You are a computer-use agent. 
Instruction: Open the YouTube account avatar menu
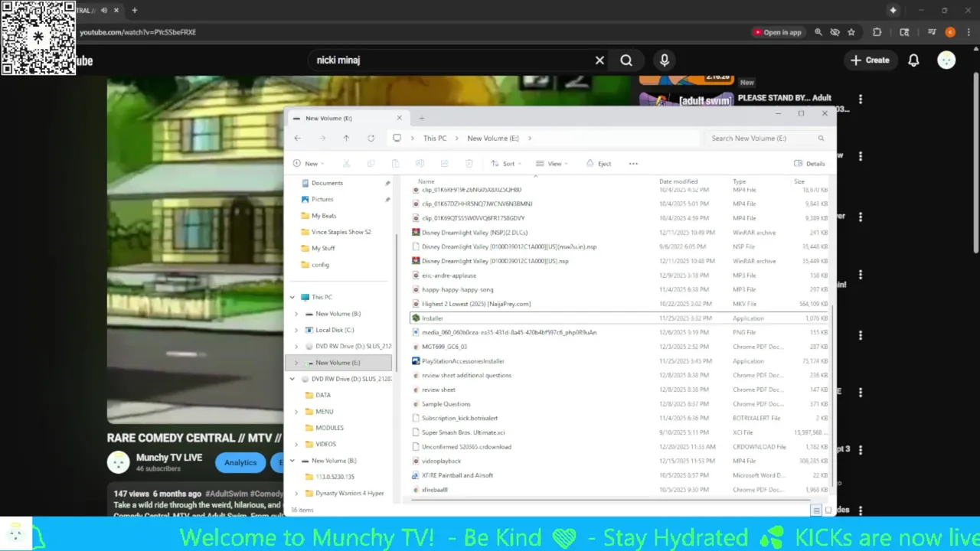946,60
